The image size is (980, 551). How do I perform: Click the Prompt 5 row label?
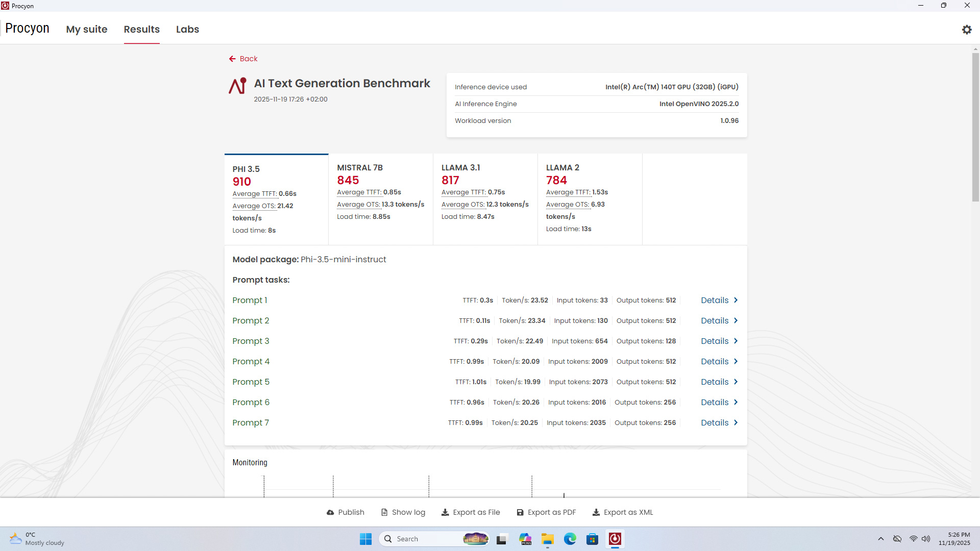point(251,382)
